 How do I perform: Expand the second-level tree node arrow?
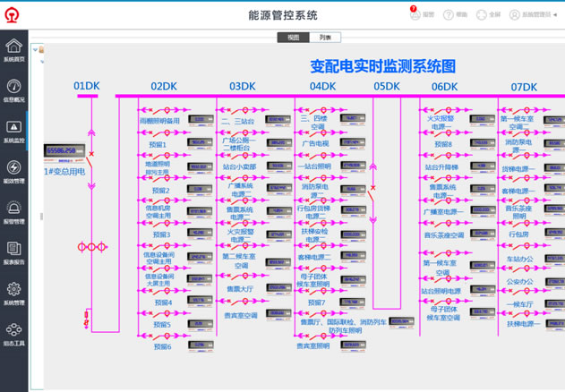coord(42,62)
